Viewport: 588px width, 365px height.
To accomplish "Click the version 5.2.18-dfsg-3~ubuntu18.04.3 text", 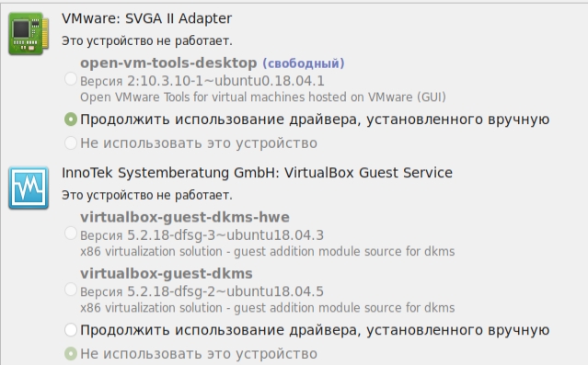I will tap(202, 235).
